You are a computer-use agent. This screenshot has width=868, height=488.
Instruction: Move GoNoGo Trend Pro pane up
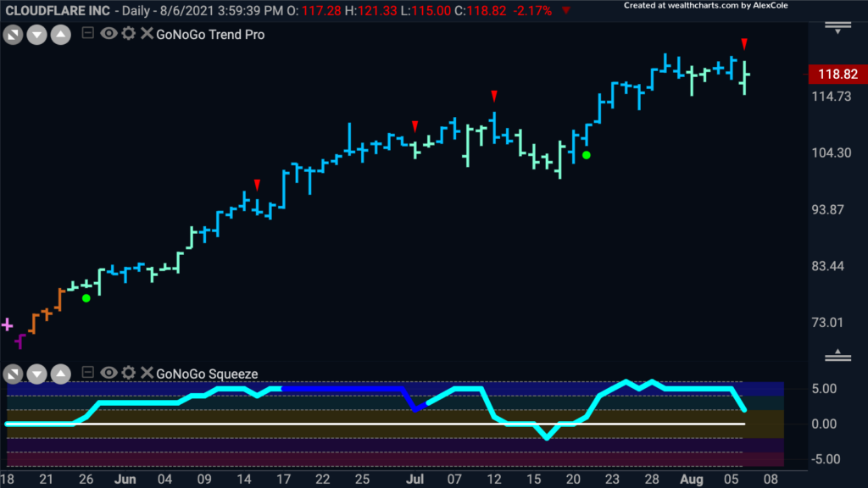pos(61,36)
